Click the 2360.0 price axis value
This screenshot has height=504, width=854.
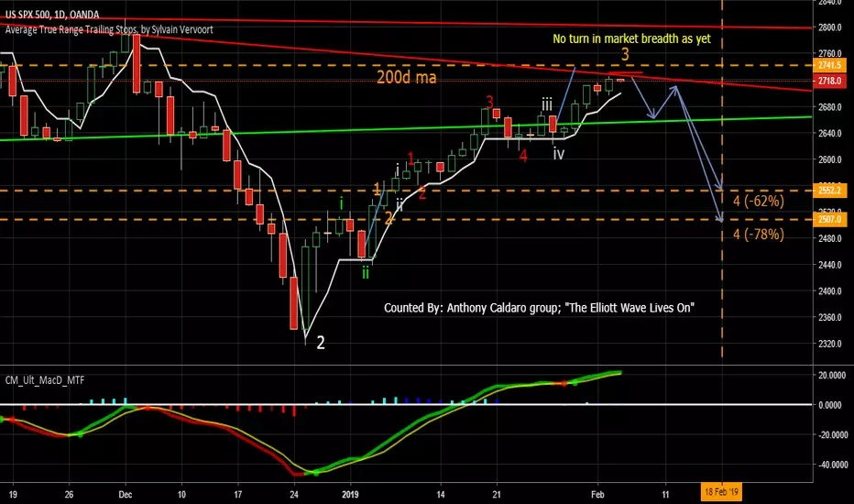829,318
